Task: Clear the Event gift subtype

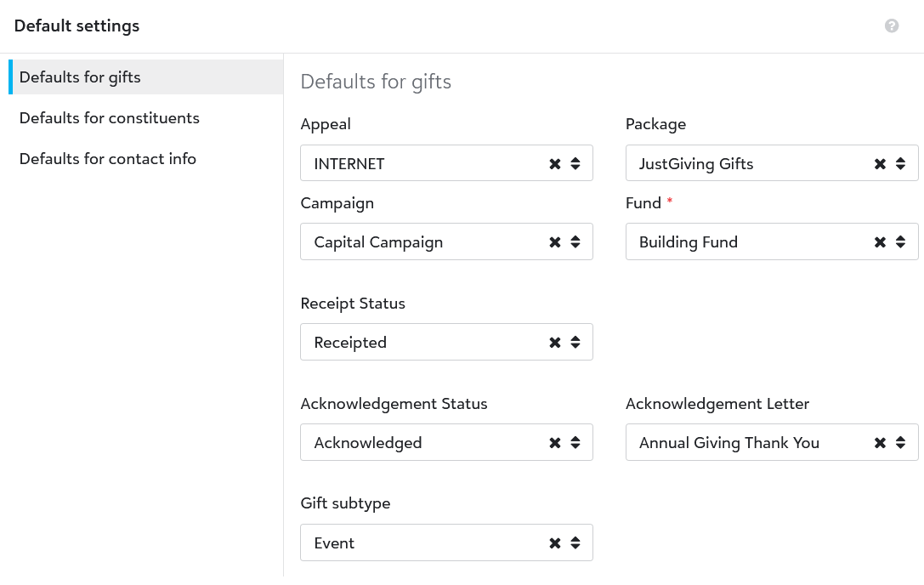Action: click(555, 543)
